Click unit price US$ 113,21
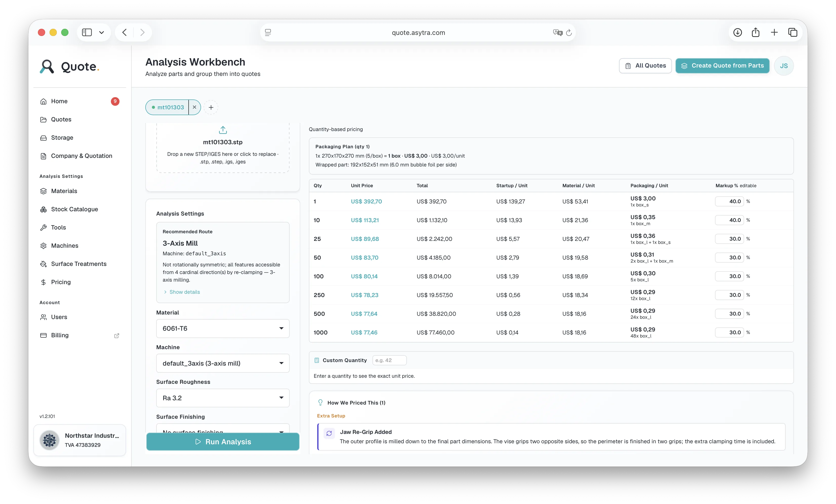 click(365, 220)
